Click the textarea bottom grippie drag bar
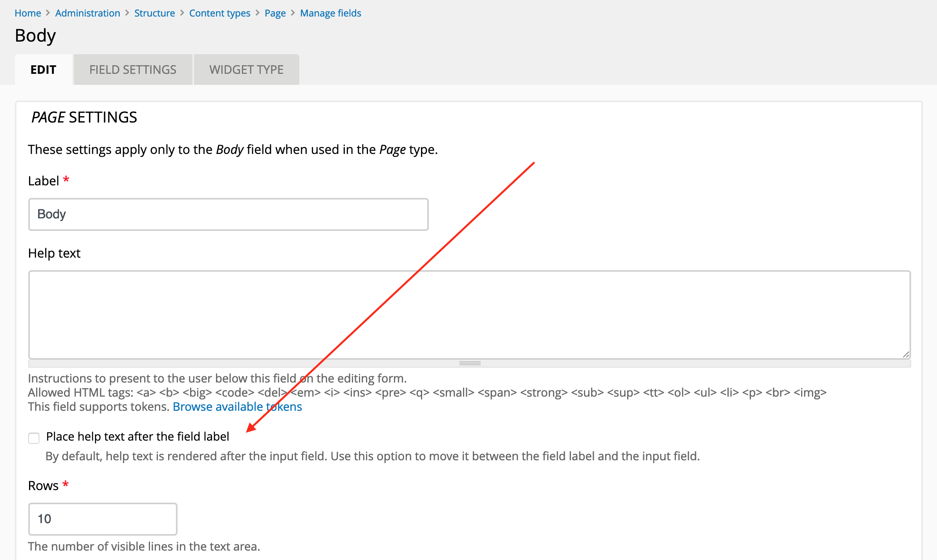This screenshot has height=560, width=937. tap(470, 363)
